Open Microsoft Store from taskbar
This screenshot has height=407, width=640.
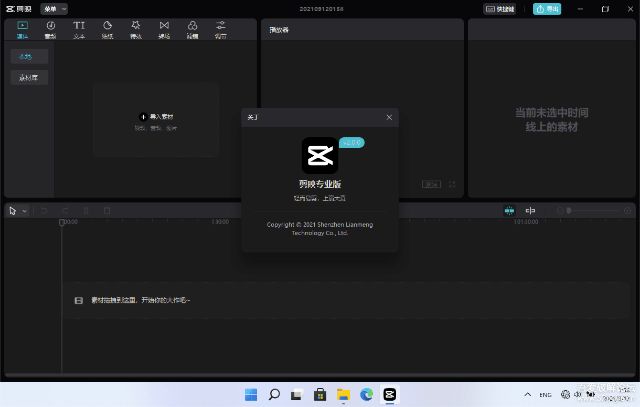pos(320,395)
